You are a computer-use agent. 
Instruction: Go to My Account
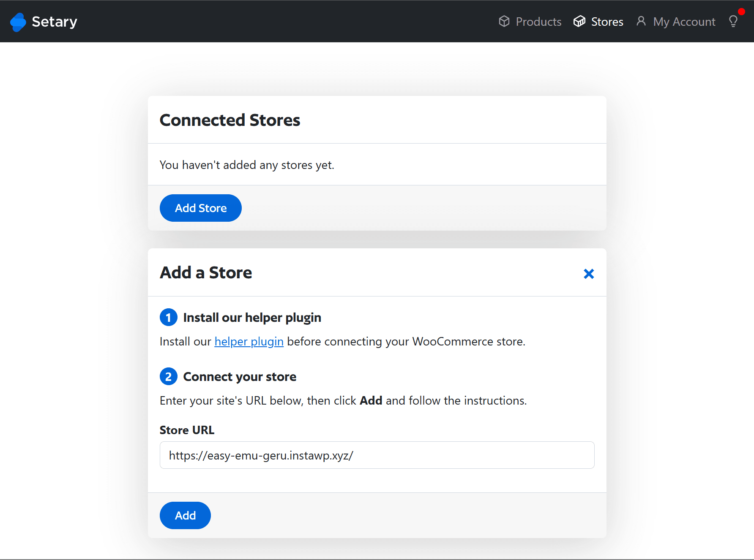point(684,21)
